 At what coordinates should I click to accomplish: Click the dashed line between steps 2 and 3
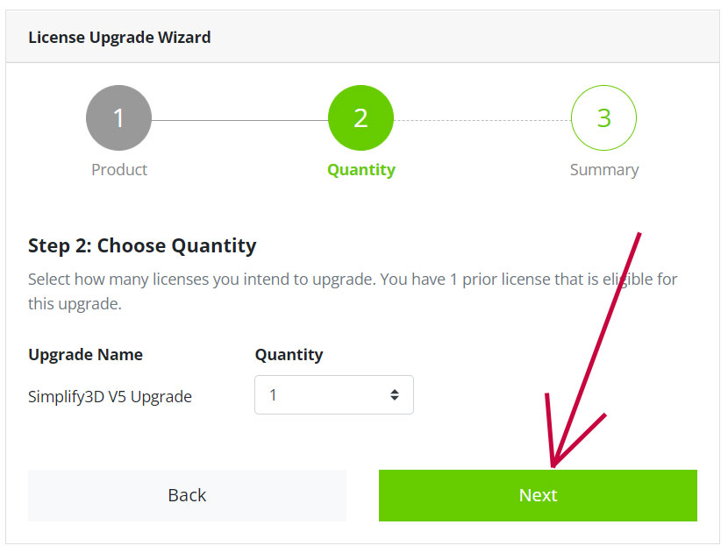pyautogui.click(x=482, y=119)
